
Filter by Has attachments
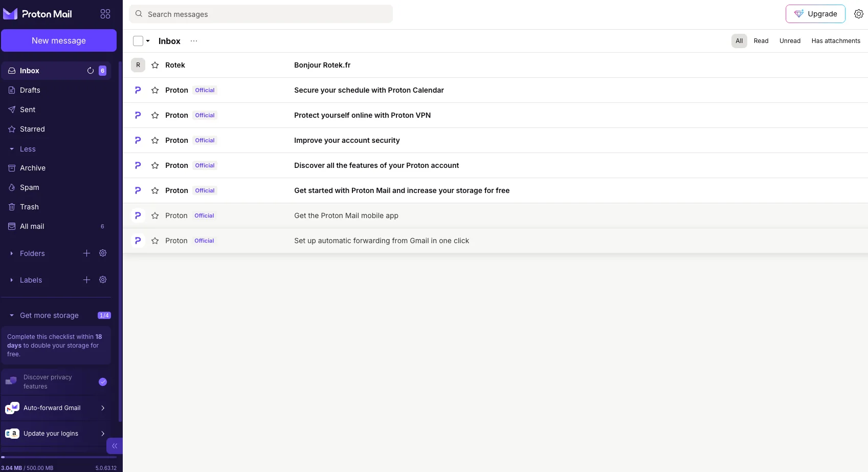tap(836, 41)
